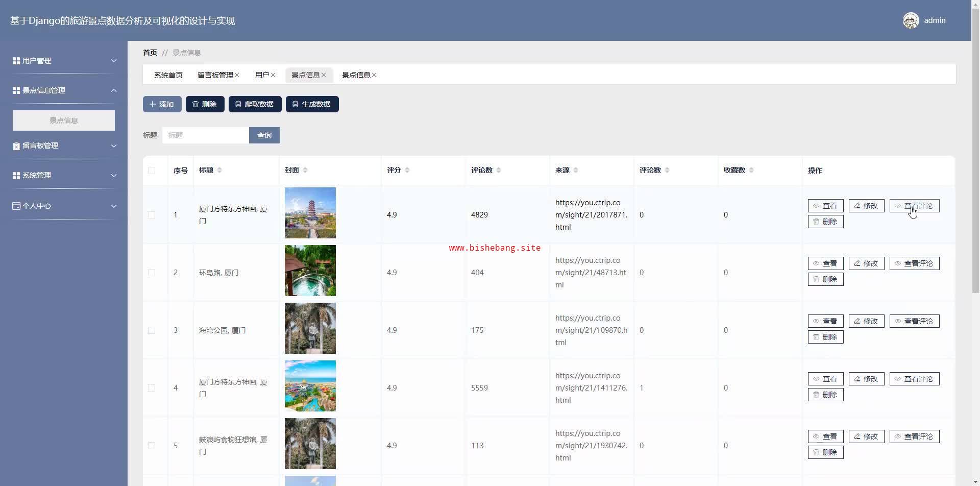Click 查看评论 for row 2 环岛路
Image resolution: width=980 pixels, height=486 pixels.
point(914,263)
